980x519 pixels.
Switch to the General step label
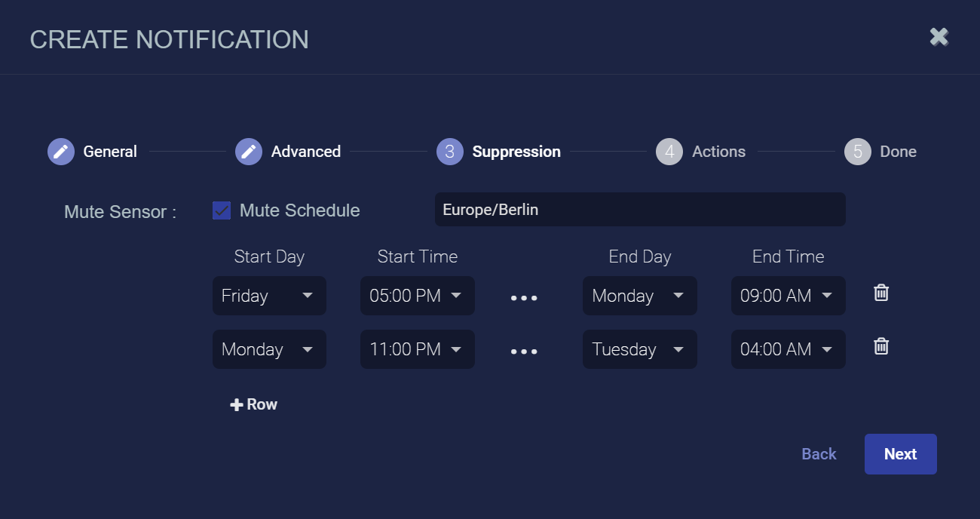click(x=110, y=152)
